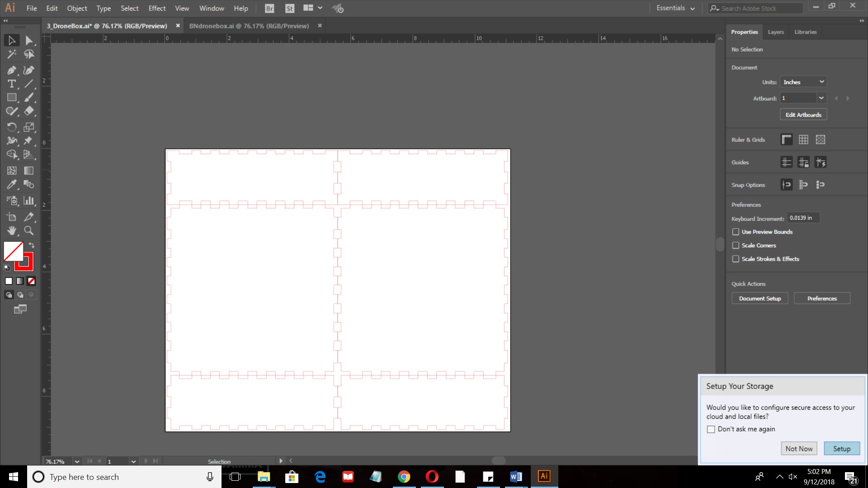Select the Pen tool
The width and height of the screenshot is (868, 488).
[11, 70]
